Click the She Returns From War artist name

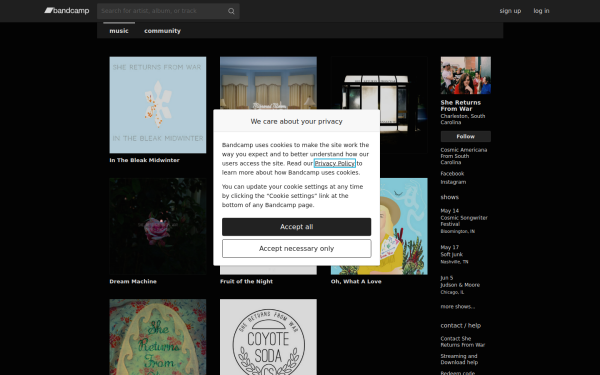pos(460,106)
